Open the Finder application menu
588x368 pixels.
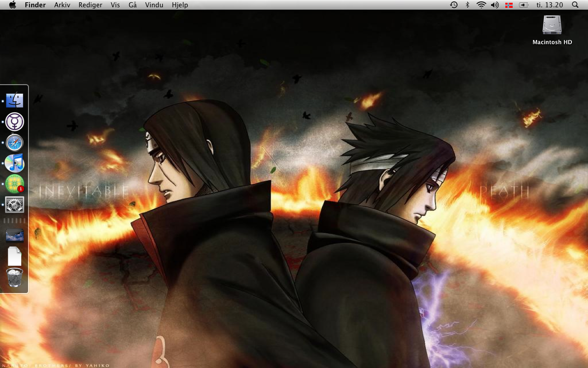coord(35,5)
